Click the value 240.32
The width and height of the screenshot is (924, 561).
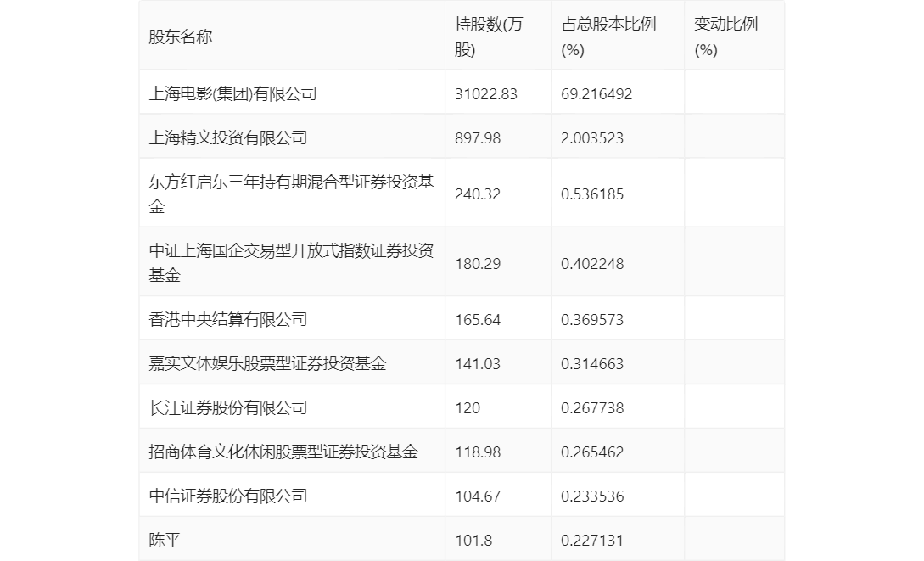tap(478, 194)
